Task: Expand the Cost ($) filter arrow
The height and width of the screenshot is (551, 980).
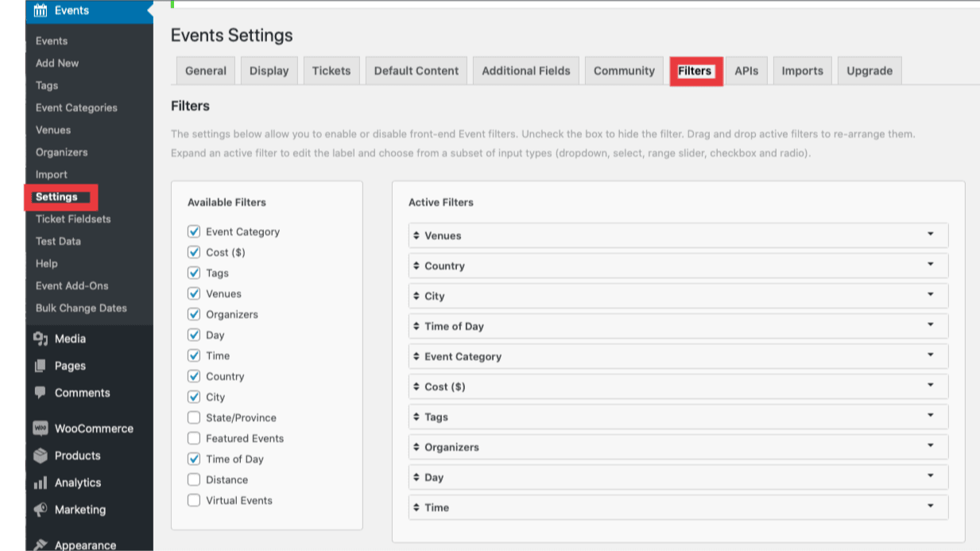Action: coord(931,386)
